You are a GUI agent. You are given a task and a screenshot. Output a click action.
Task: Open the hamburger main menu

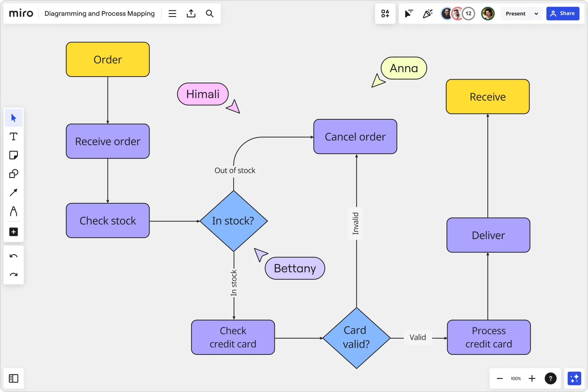[172, 14]
